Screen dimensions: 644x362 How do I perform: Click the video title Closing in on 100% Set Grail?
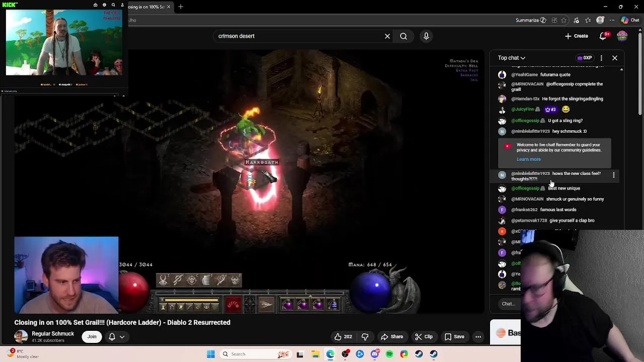point(122,323)
